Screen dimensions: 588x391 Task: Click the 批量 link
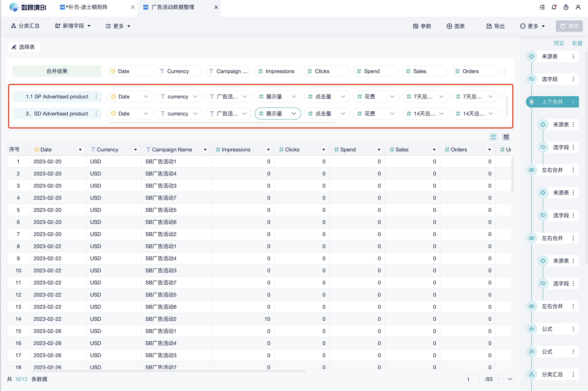click(x=577, y=43)
